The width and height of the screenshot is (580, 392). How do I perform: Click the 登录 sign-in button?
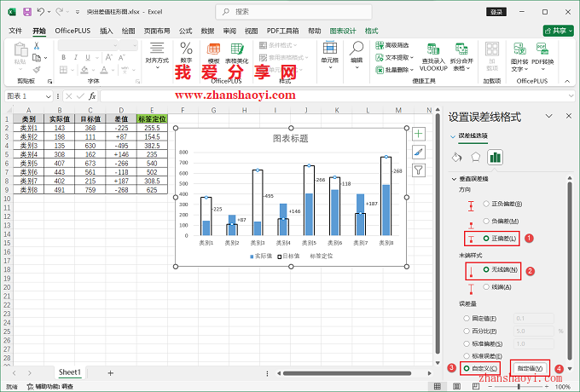tap(496, 12)
